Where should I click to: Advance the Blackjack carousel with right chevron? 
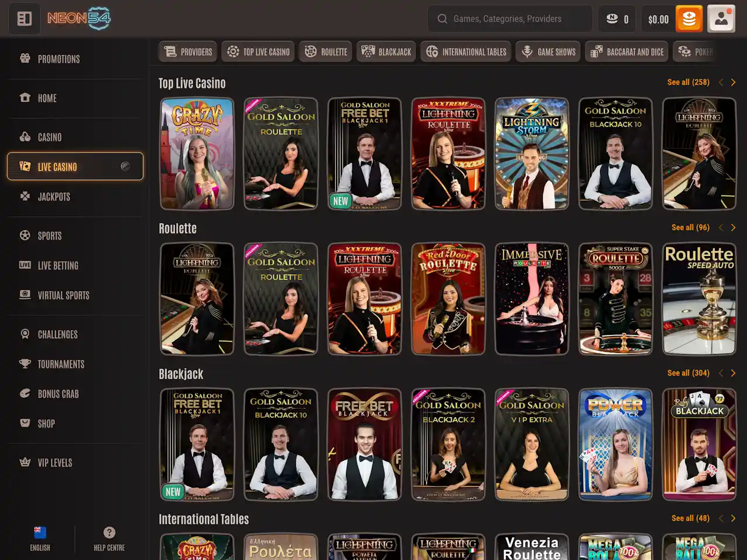tap(733, 373)
